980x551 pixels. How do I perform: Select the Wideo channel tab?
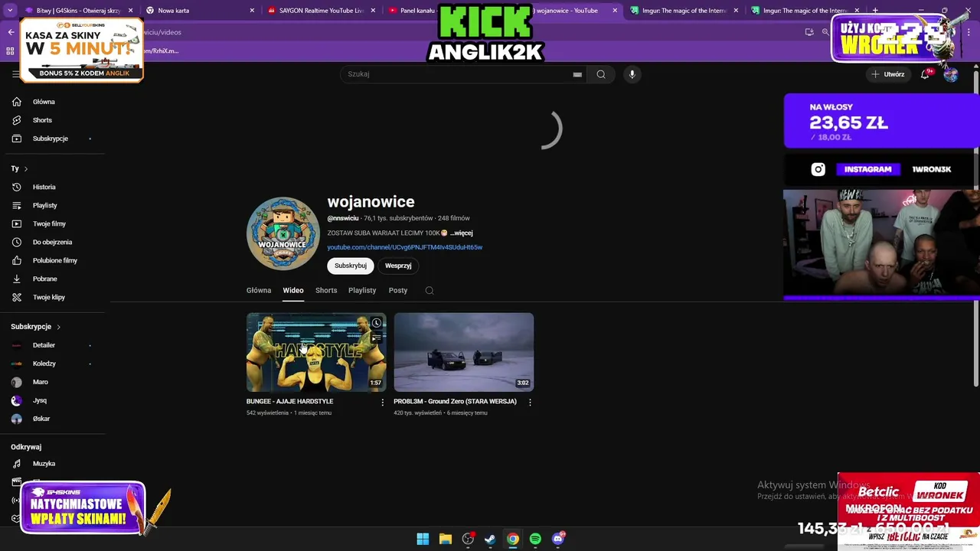[293, 291]
